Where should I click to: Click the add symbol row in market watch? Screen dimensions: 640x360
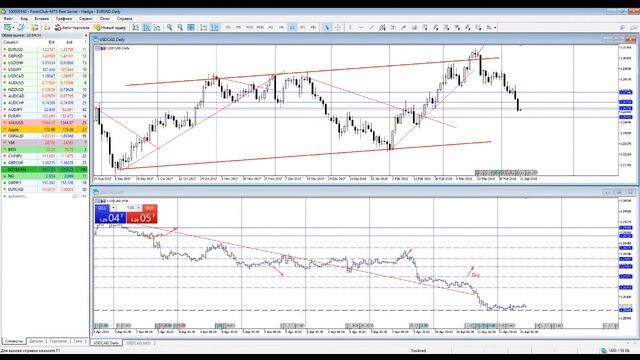(x=44, y=196)
